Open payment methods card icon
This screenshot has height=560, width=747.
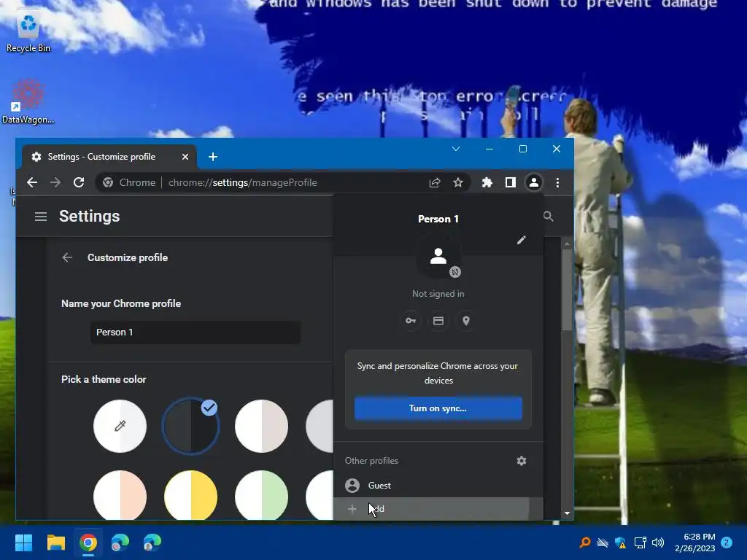pyautogui.click(x=438, y=321)
